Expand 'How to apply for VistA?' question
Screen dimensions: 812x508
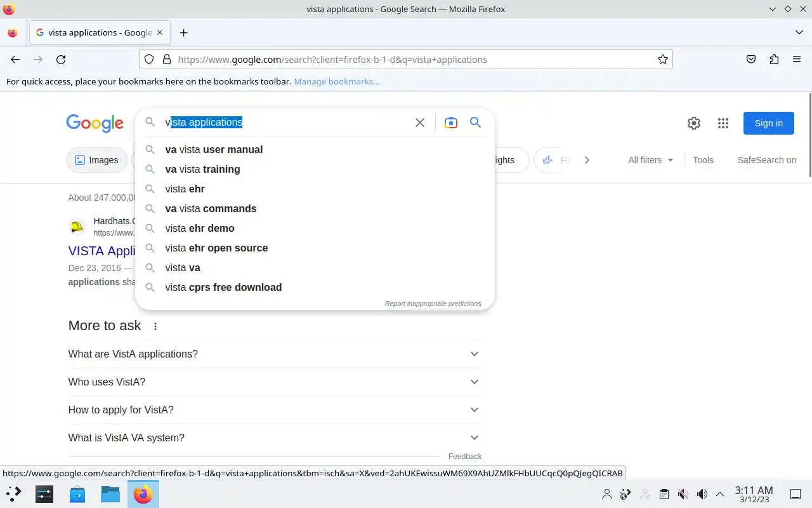(275, 410)
